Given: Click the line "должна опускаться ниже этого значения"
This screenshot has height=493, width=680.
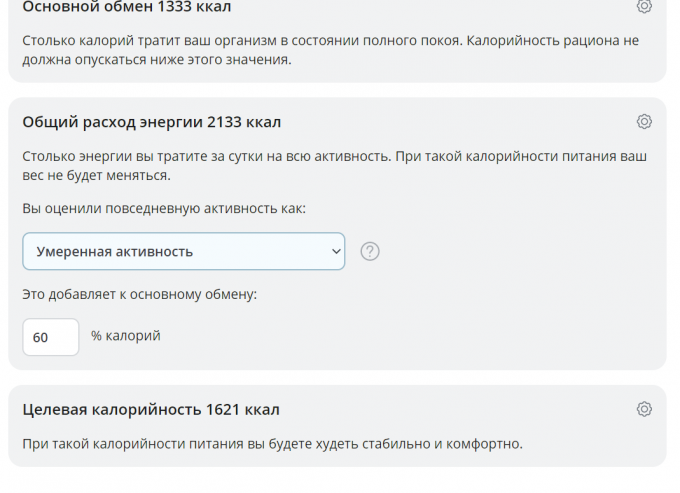Looking at the screenshot, I should point(156,60).
